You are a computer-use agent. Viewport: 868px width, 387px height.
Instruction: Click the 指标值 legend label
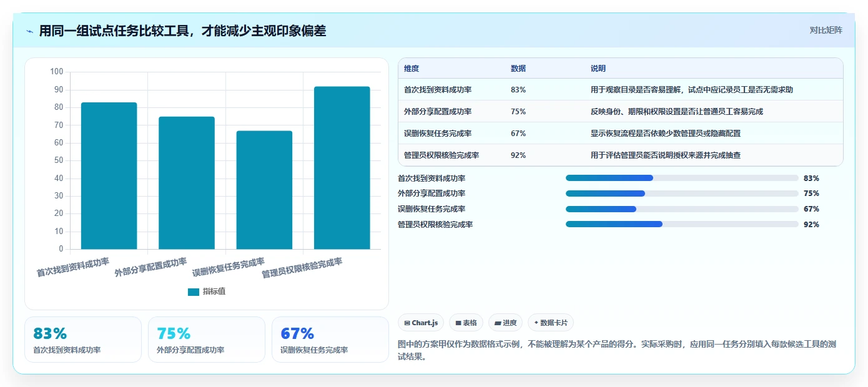[214, 291]
